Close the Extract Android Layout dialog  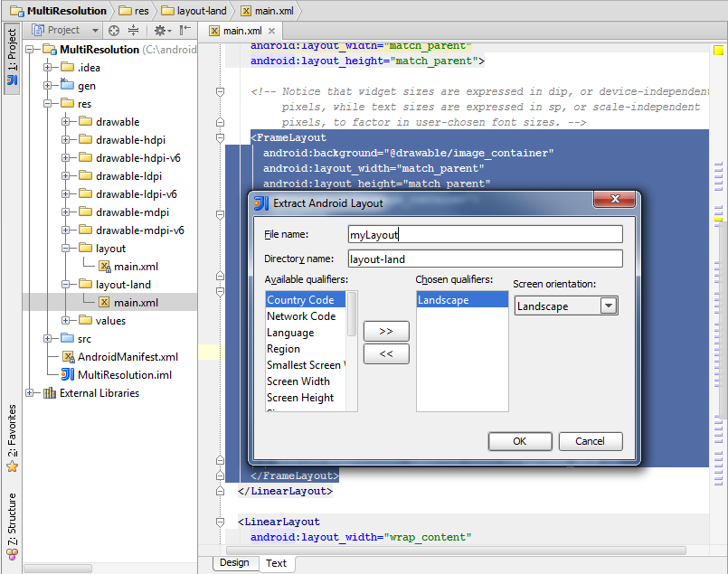[x=615, y=199]
